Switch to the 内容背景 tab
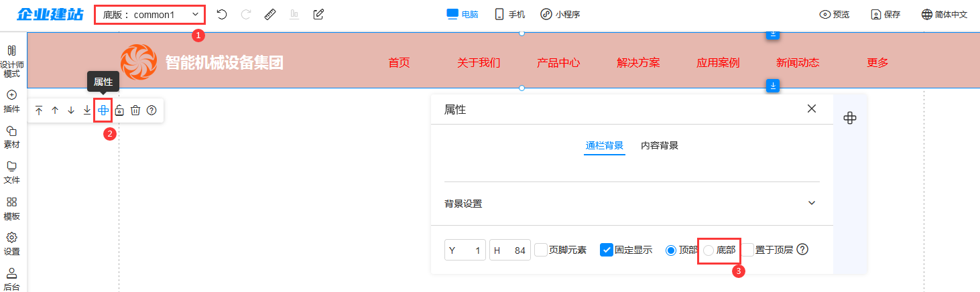Viewport: 980px width, 292px height. pyautogui.click(x=660, y=145)
